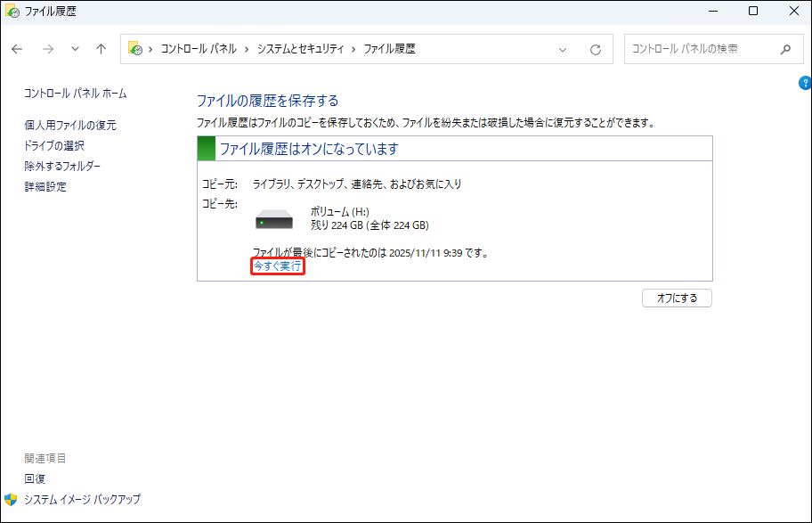This screenshot has width=812, height=523.
Task: Open 詳細設定 in the sidebar
Action: (x=45, y=186)
